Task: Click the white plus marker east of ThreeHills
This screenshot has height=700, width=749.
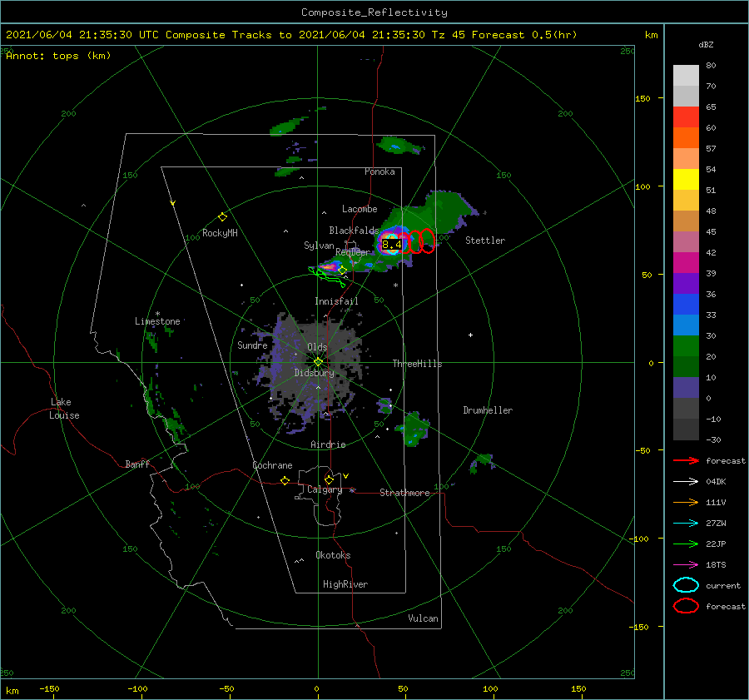Action: pos(470,335)
